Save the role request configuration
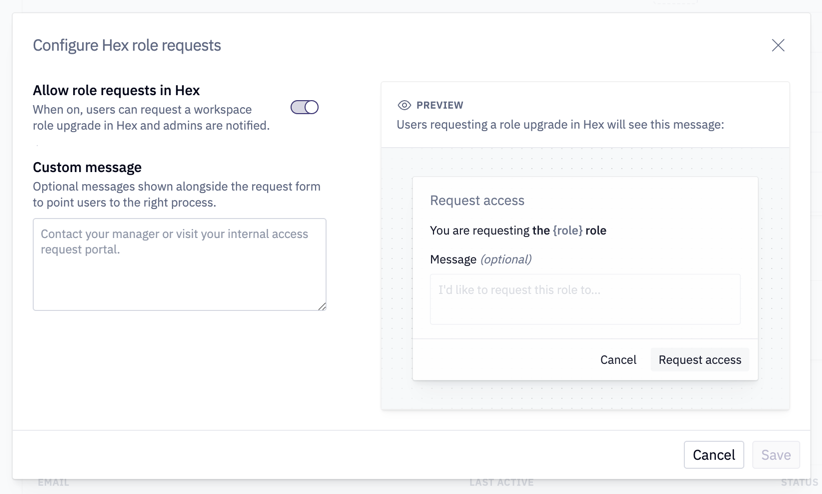Screen dimensions: 822x494 point(776,455)
